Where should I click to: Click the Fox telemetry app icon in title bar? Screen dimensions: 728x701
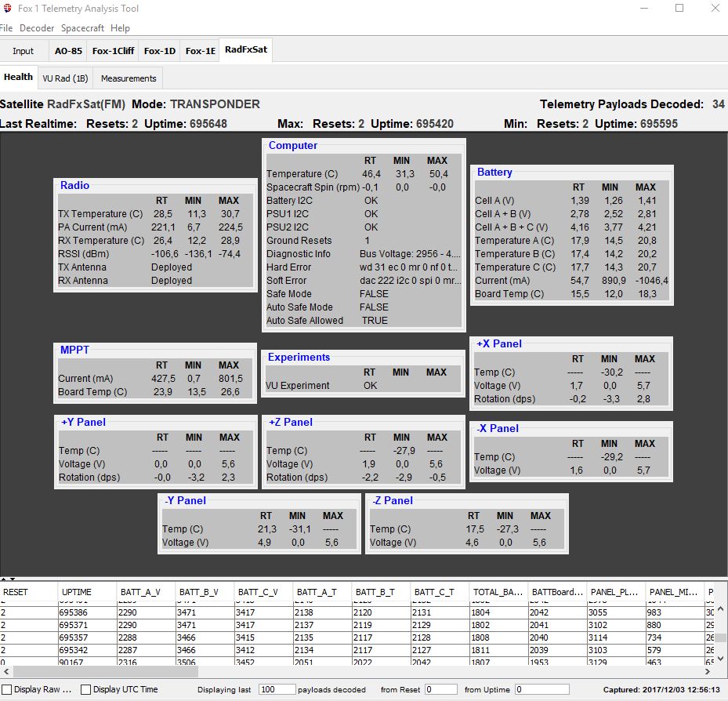8,9
